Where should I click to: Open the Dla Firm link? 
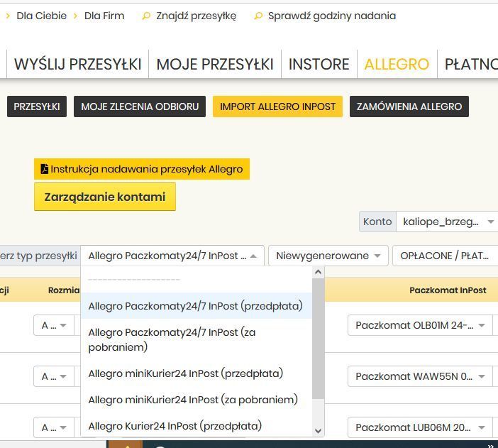[104, 16]
